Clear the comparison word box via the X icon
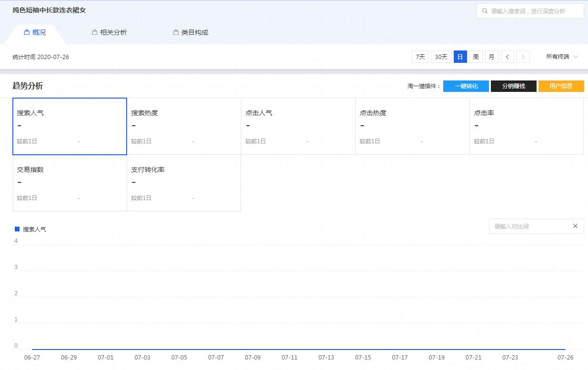The height and width of the screenshot is (370, 588). [575, 226]
